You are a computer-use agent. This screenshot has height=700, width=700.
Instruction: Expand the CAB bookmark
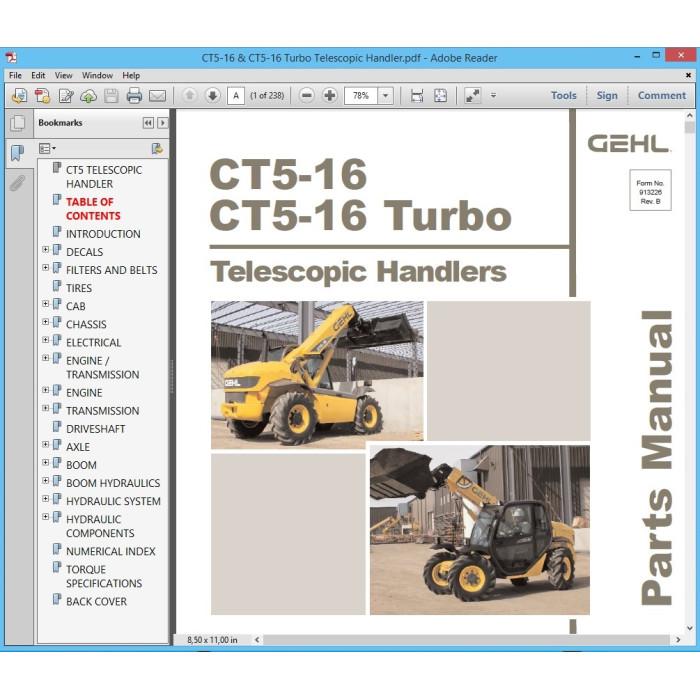point(46,304)
